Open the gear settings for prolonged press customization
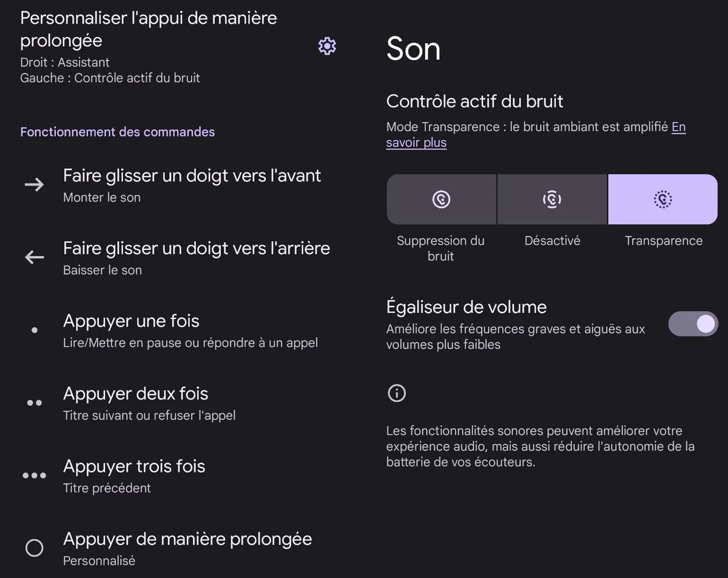Screen dimensions: 728x578 [x=327, y=46]
